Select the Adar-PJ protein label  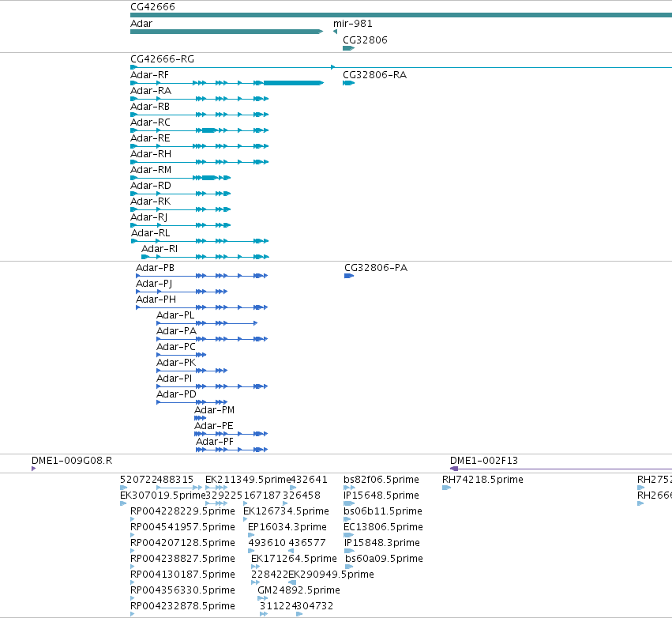[x=154, y=284]
